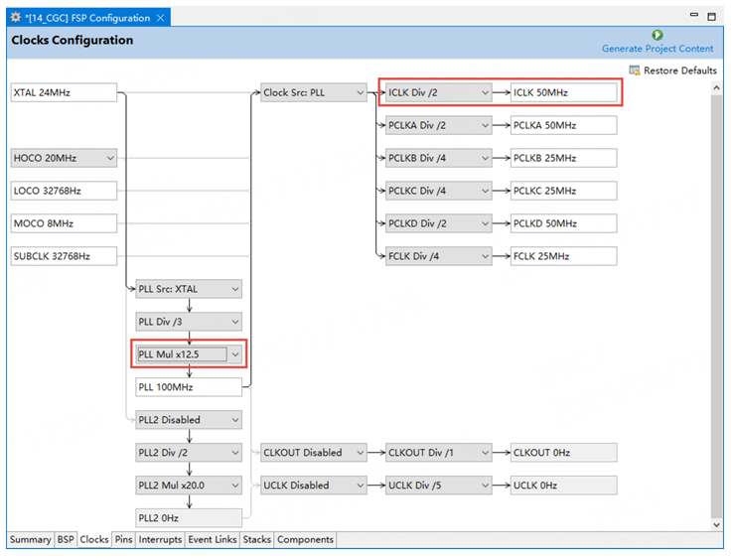Click the ICLK 50MHz output field
The height and width of the screenshot is (560, 733).
[564, 92]
